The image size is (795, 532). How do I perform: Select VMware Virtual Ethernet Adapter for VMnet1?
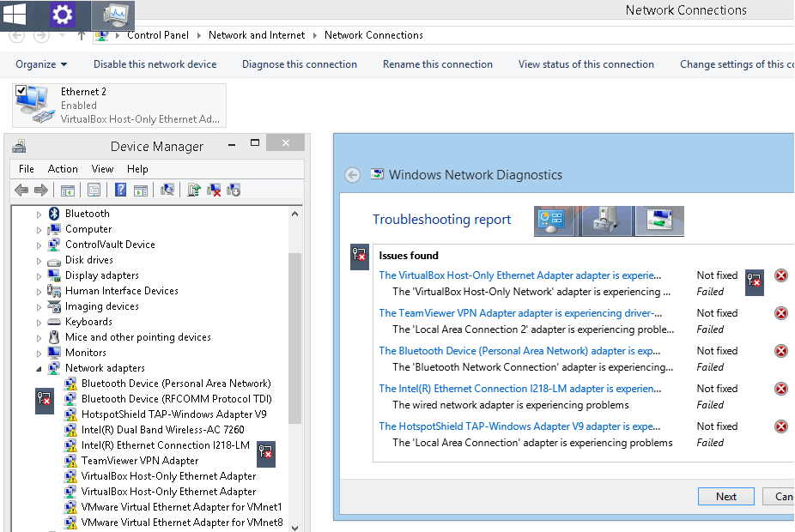pos(181,506)
